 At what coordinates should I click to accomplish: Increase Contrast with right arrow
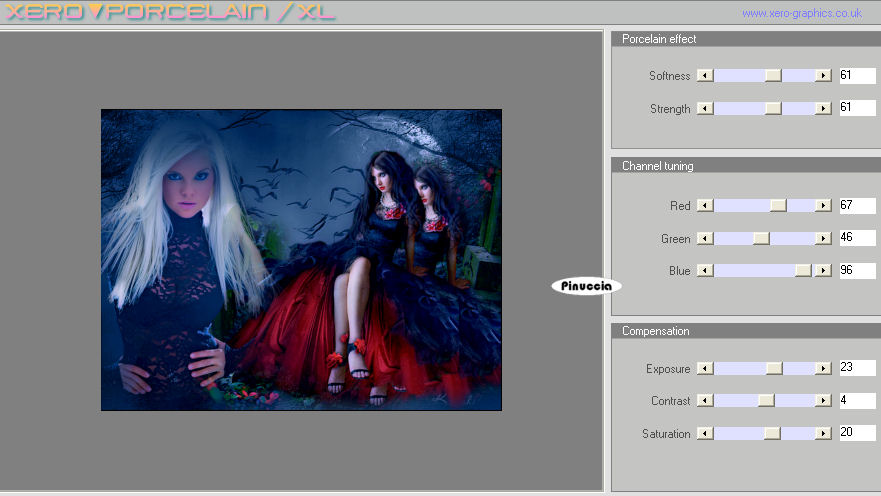click(x=823, y=401)
